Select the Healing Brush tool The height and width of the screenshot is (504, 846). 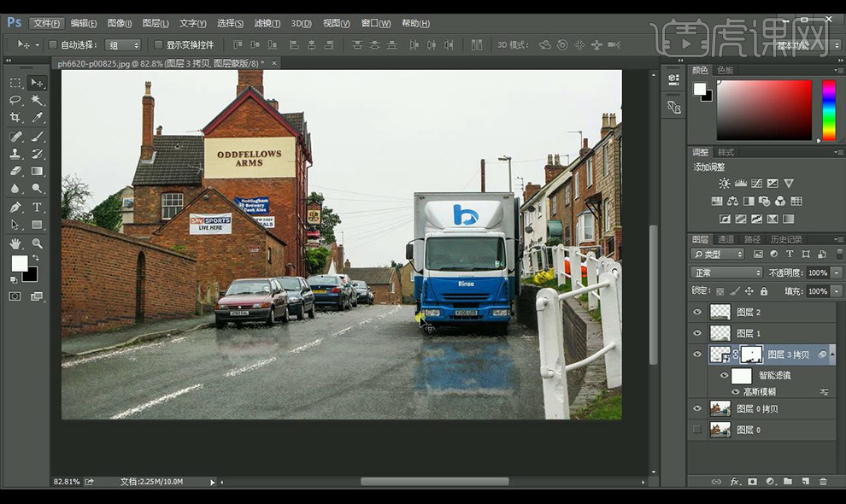click(15, 136)
